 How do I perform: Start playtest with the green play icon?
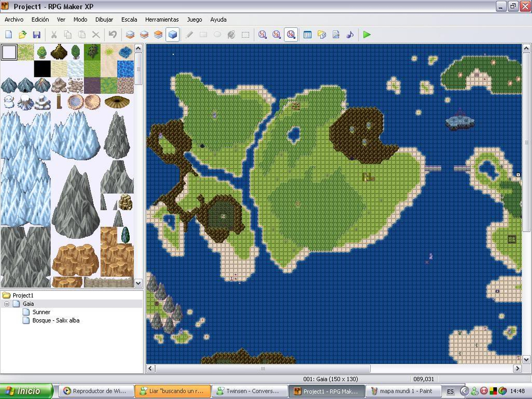click(x=367, y=34)
